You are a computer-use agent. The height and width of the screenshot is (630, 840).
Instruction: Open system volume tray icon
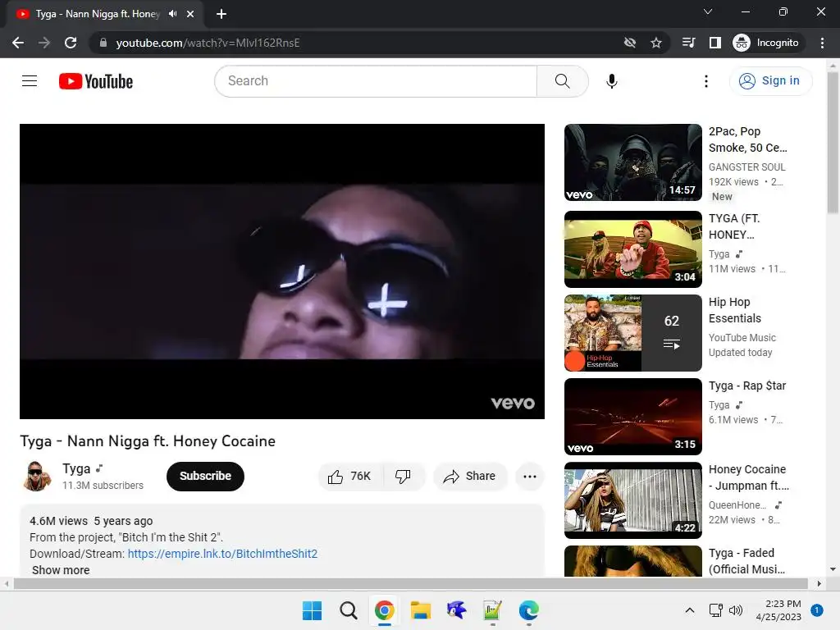[736, 610]
